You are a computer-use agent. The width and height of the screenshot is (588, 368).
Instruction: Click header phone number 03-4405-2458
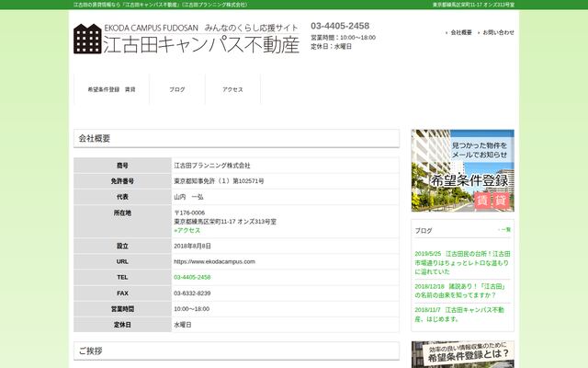[340, 26]
